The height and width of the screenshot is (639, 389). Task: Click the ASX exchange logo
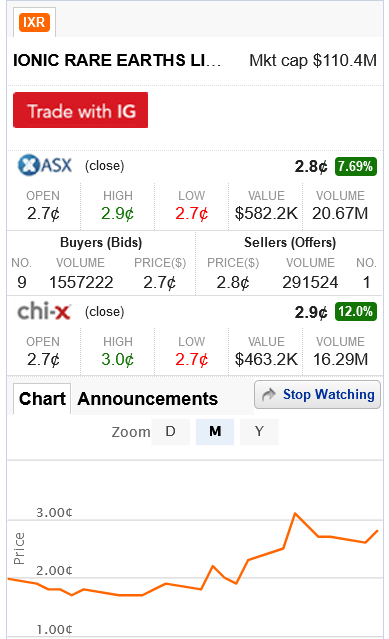tap(45, 165)
